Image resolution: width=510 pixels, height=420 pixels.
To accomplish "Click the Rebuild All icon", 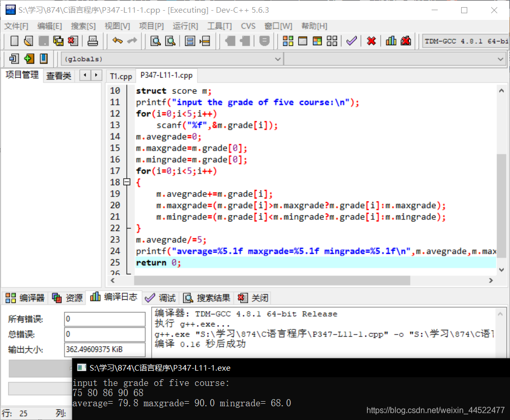I will click(x=332, y=41).
